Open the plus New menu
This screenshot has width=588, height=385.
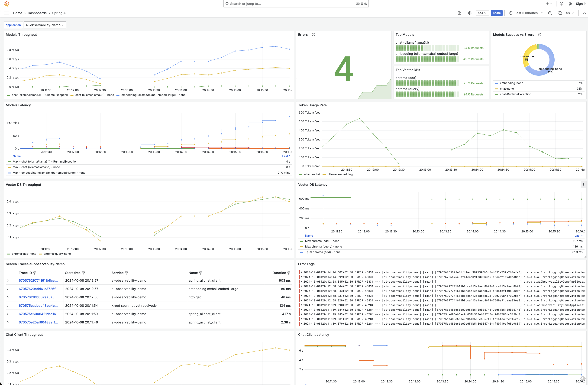pyautogui.click(x=549, y=4)
